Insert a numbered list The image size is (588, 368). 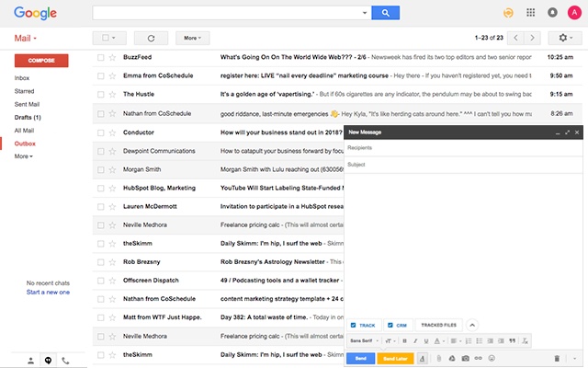coord(469,341)
